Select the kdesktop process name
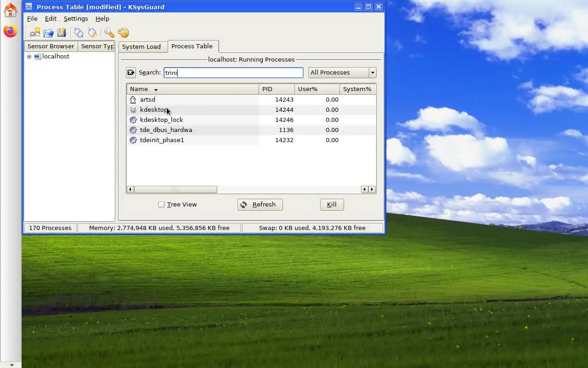This screenshot has height=368, width=588. [154, 110]
